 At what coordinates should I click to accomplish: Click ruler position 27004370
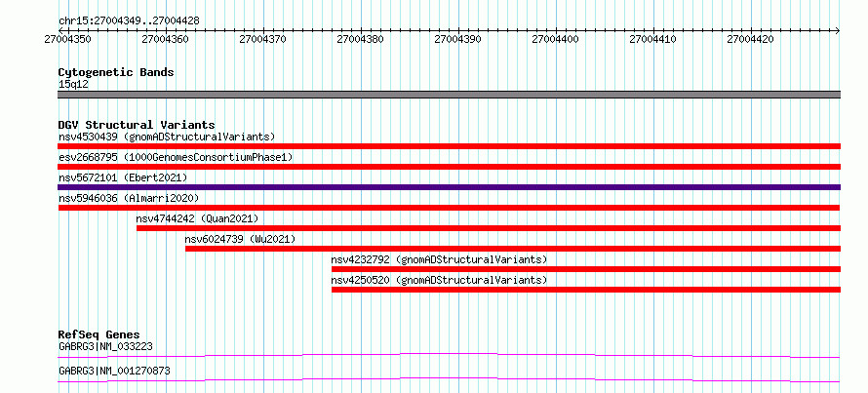click(262, 40)
